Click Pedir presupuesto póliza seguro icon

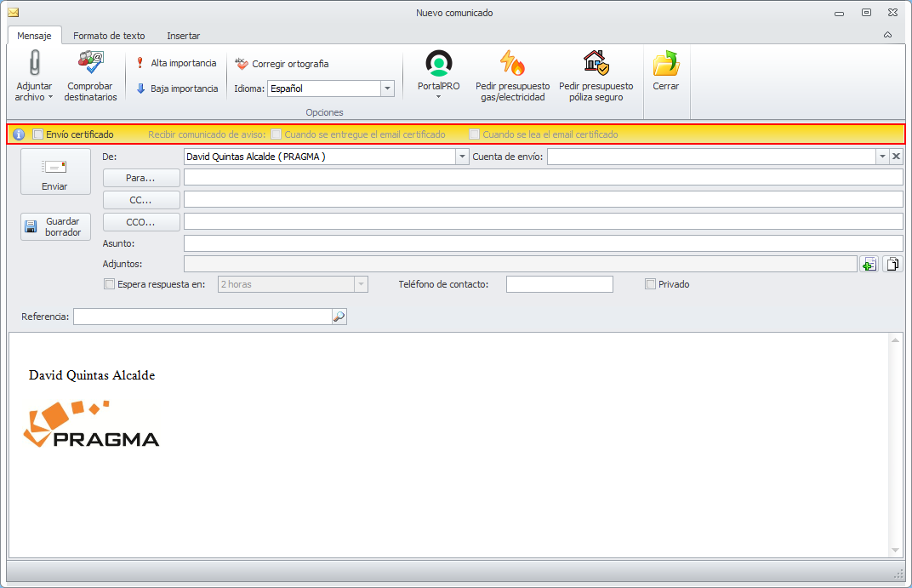(x=596, y=64)
